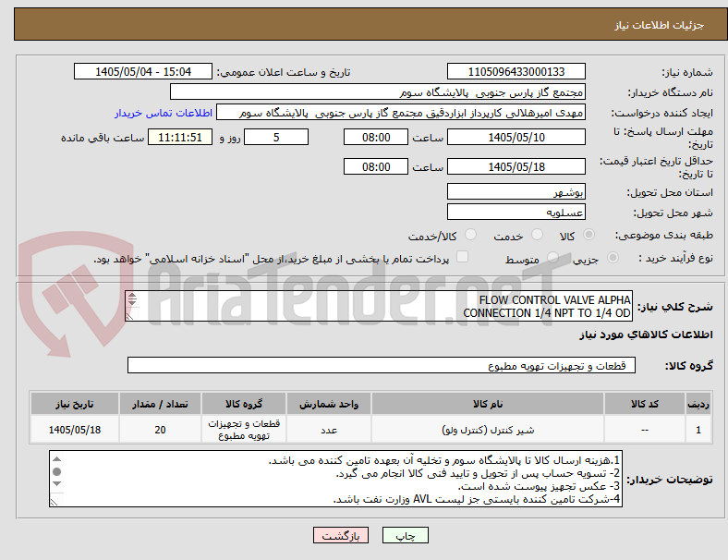Click the unit cell عدد

click(329, 430)
